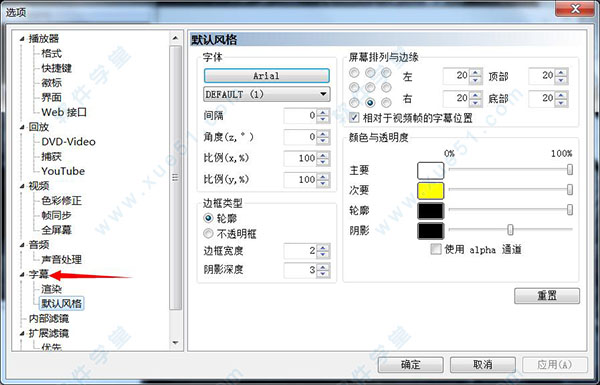Select 渲染 under 字幕

(x=51, y=289)
